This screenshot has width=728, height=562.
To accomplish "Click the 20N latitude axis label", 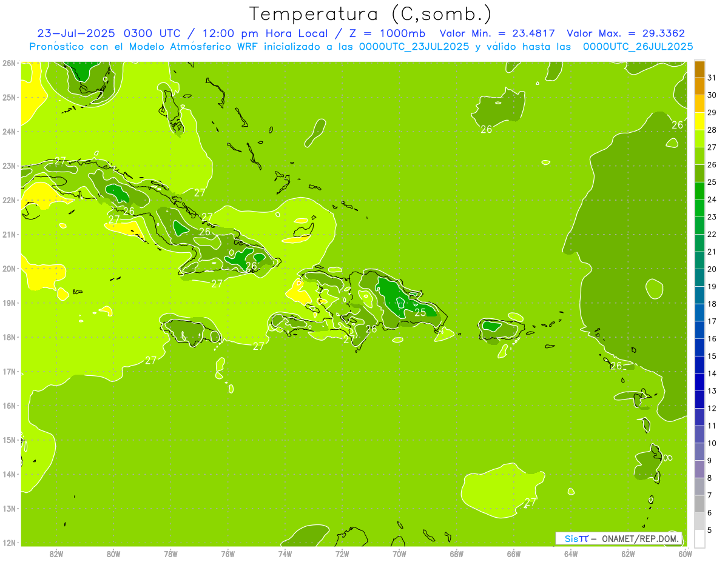I will point(8,269).
